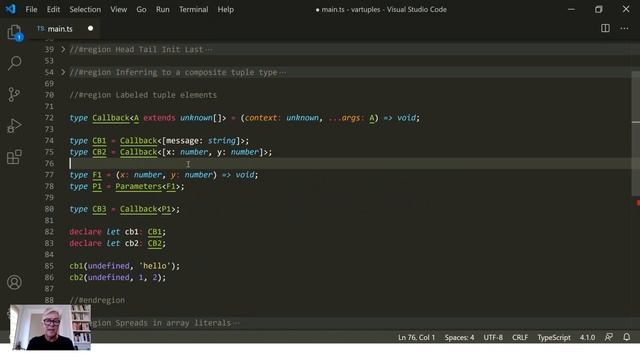Click Parameters on line 78
This screenshot has width=640, height=360.
pos(138,186)
